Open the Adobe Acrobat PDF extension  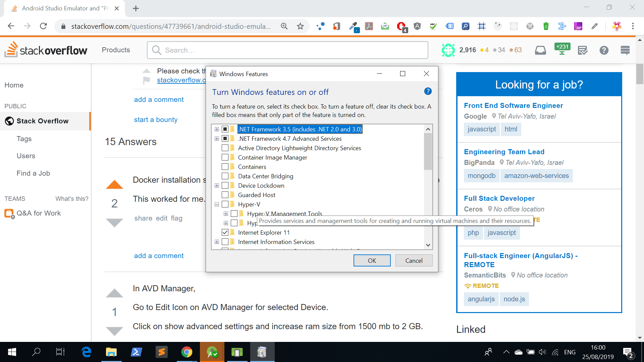coord(369,26)
